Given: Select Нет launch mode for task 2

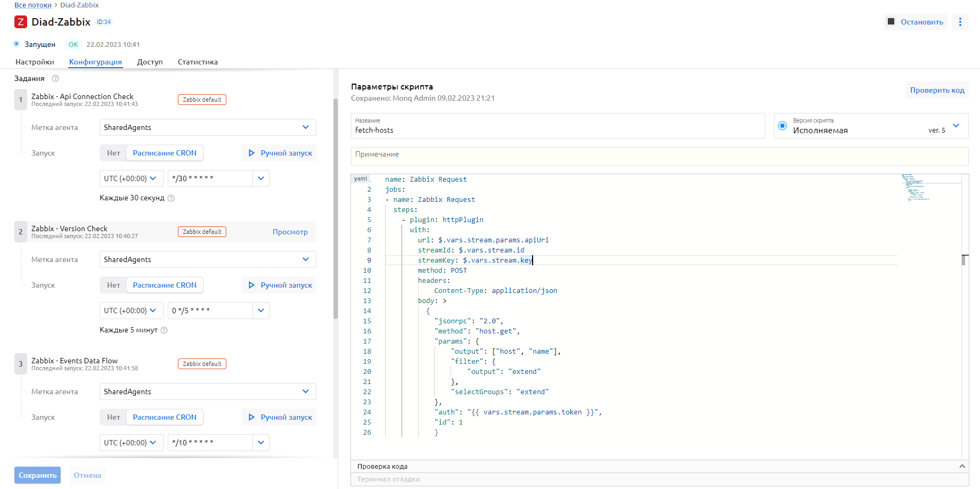Looking at the screenshot, I should click(x=113, y=285).
